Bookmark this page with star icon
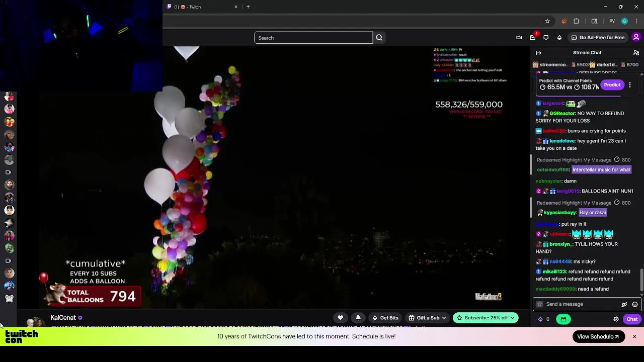Image resolution: width=644 pixels, height=362 pixels. tap(547, 21)
